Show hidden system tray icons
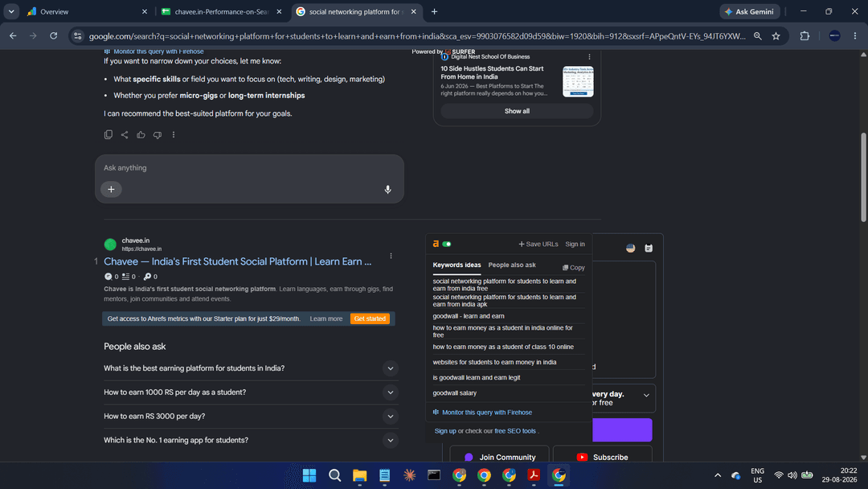The width and height of the screenshot is (868, 489). (x=718, y=475)
